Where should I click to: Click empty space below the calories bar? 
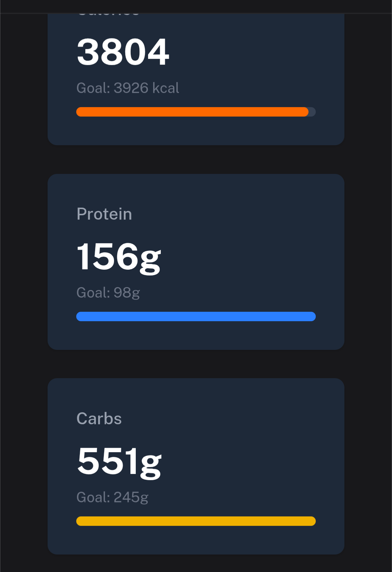click(196, 131)
